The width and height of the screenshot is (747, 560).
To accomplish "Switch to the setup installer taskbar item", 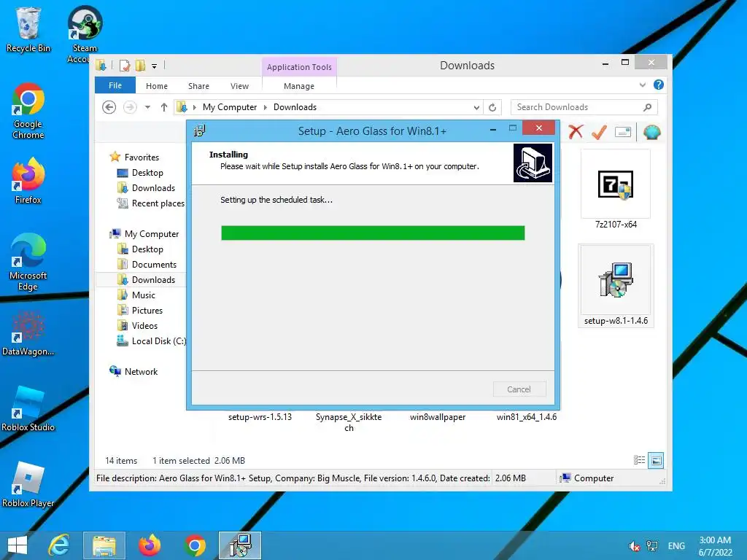I will tap(240, 545).
